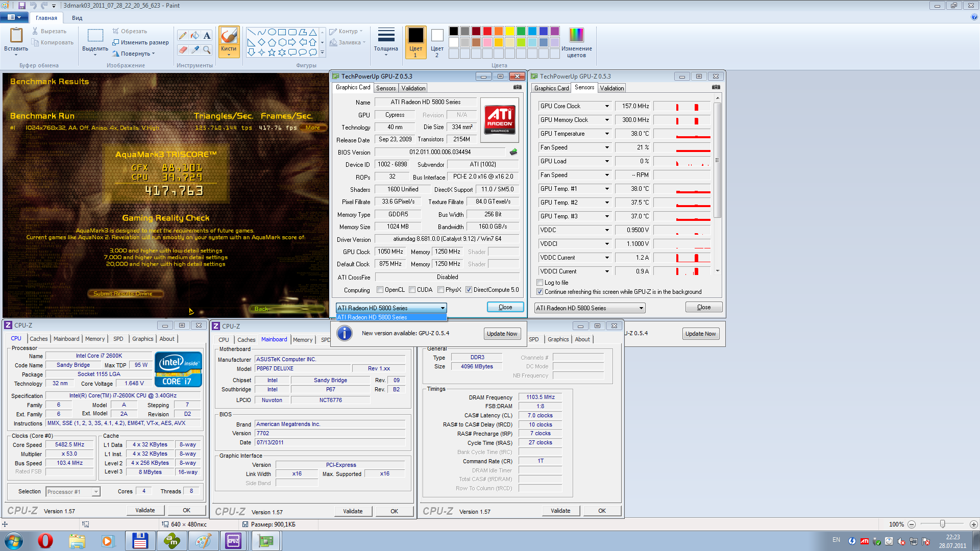This screenshot has width=980, height=551.
Task: Click Close in the left GPU-Z window
Action: [505, 307]
